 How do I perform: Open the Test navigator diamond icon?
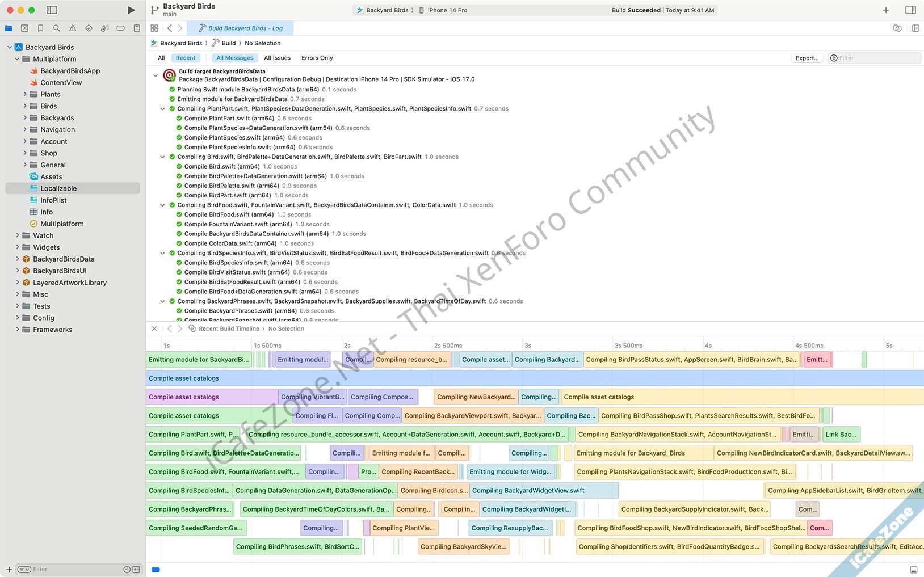pos(89,28)
